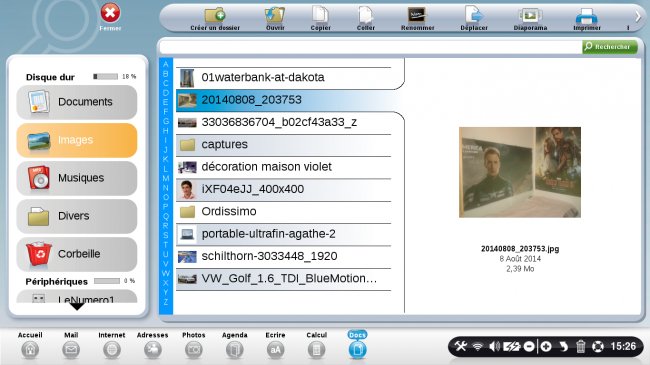
Task: Click the volume speaker icon in tray
Action: click(x=494, y=346)
